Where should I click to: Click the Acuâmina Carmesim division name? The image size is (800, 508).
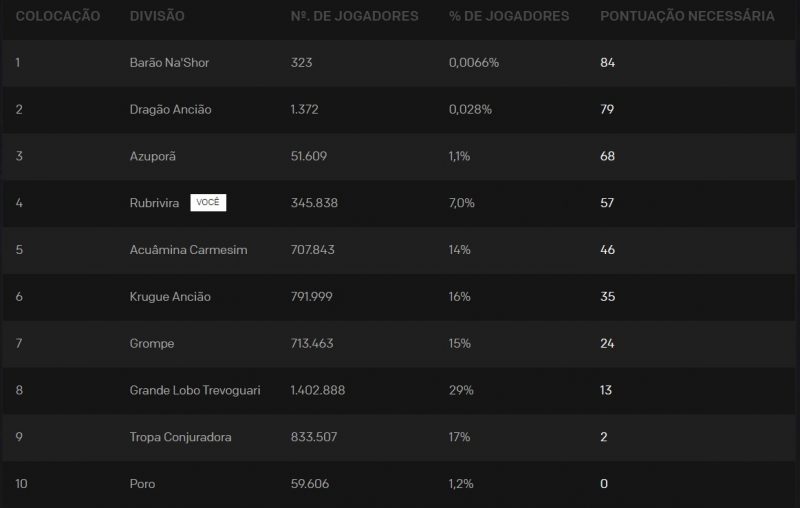(x=188, y=250)
